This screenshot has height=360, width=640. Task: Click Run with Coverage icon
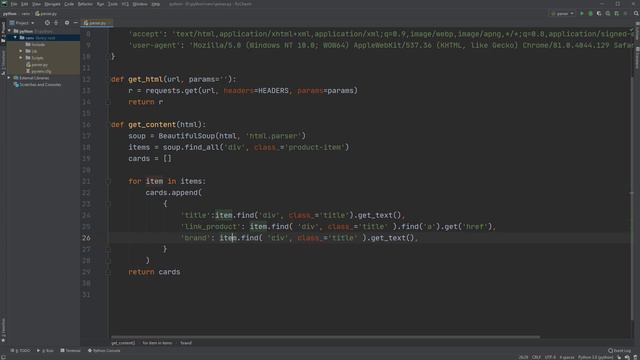pos(599,13)
